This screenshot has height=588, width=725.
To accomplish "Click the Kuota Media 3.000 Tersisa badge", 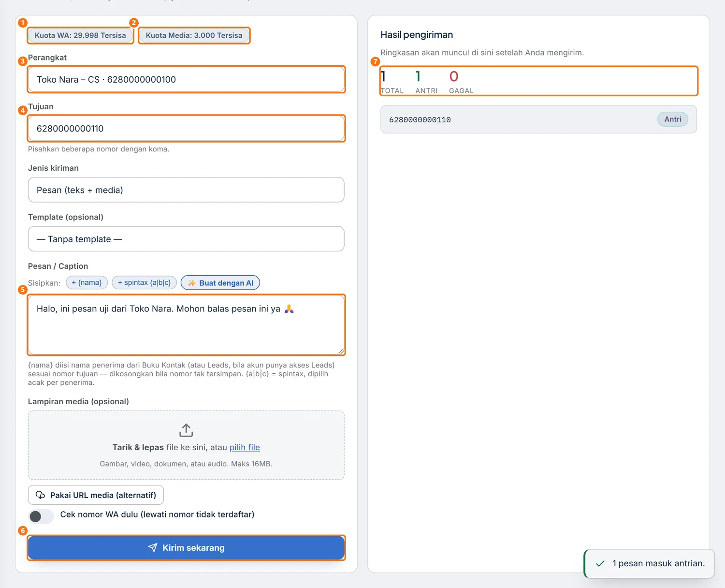I will pos(194,35).
